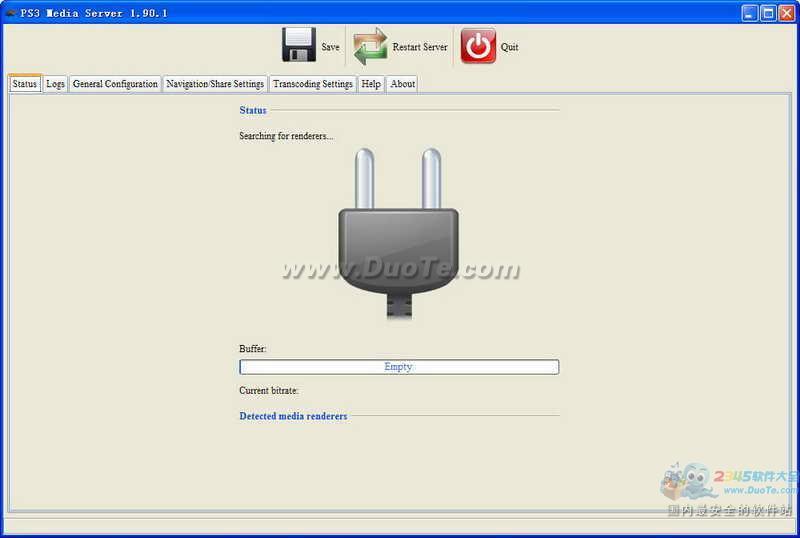Show the About tab
This screenshot has height=538, width=800.
tap(403, 84)
